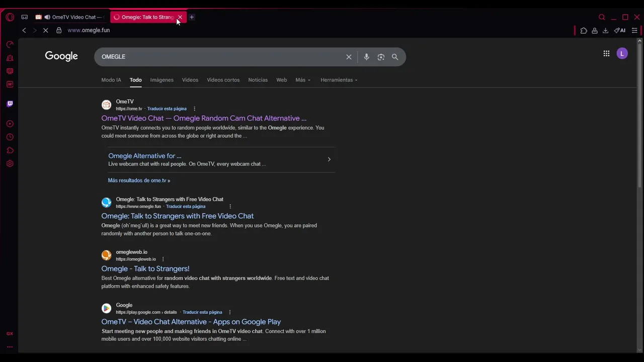Clear the Google search query

coord(349,57)
